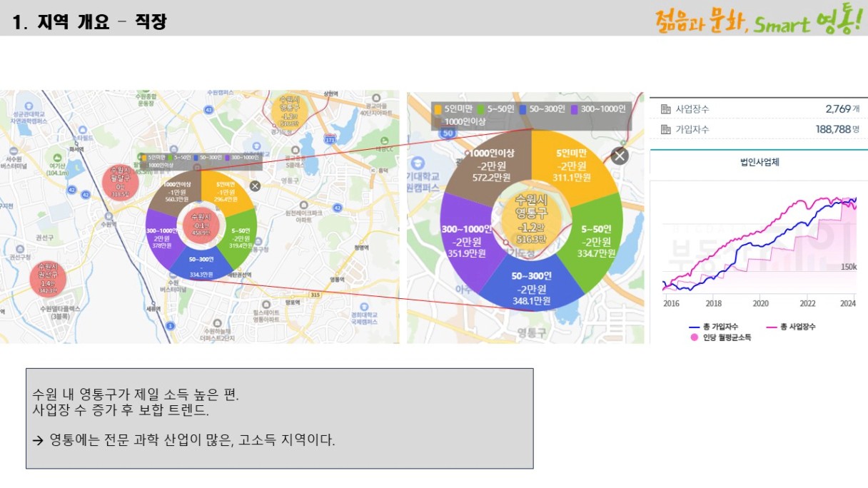Click the brown 1000인이상 legend swatch on the right map
The image size is (868, 488).
tap(438, 122)
